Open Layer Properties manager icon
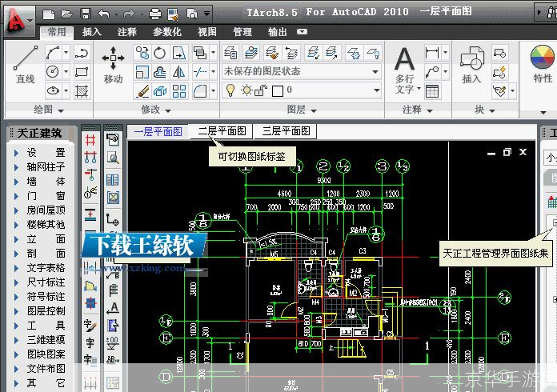 click(230, 54)
